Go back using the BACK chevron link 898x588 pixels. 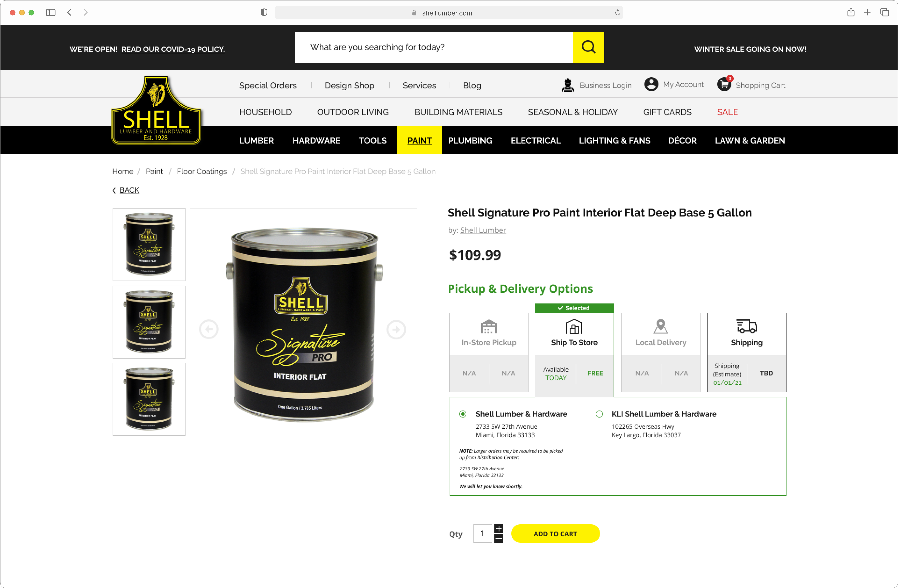(126, 190)
